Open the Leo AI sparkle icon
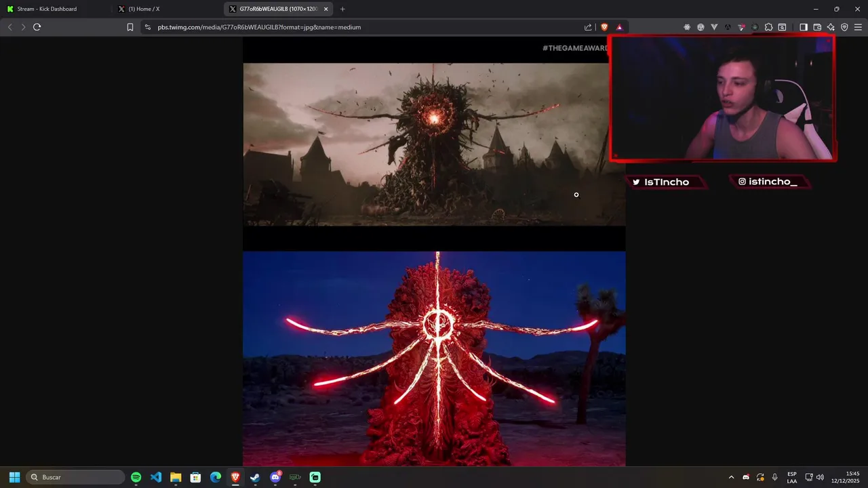Viewport: 868px width, 488px height. tap(831, 27)
